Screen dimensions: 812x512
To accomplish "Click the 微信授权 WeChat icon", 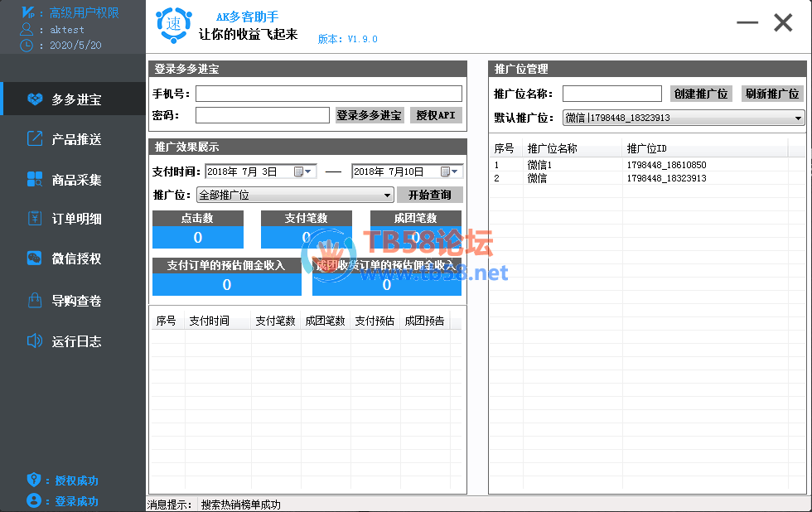I will tap(35, 258).
